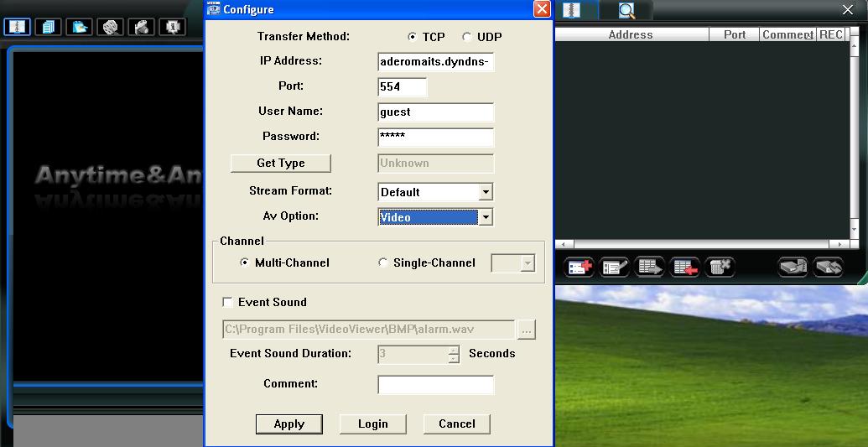Image resolution: width=868 pixels, height=447 pixels.
Task: Select Single-Channel option
Action: point(382,262)
